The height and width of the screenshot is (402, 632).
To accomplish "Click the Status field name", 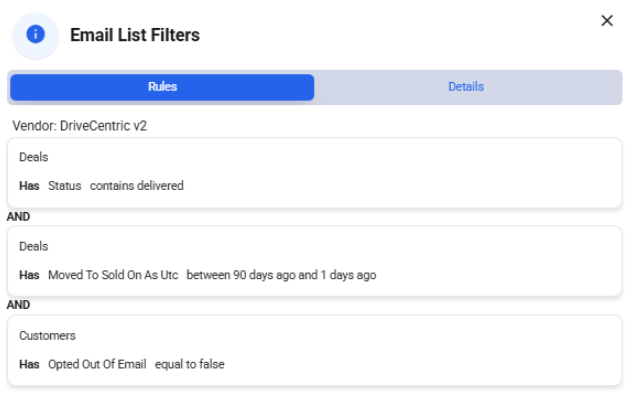I will pos(64,186).
